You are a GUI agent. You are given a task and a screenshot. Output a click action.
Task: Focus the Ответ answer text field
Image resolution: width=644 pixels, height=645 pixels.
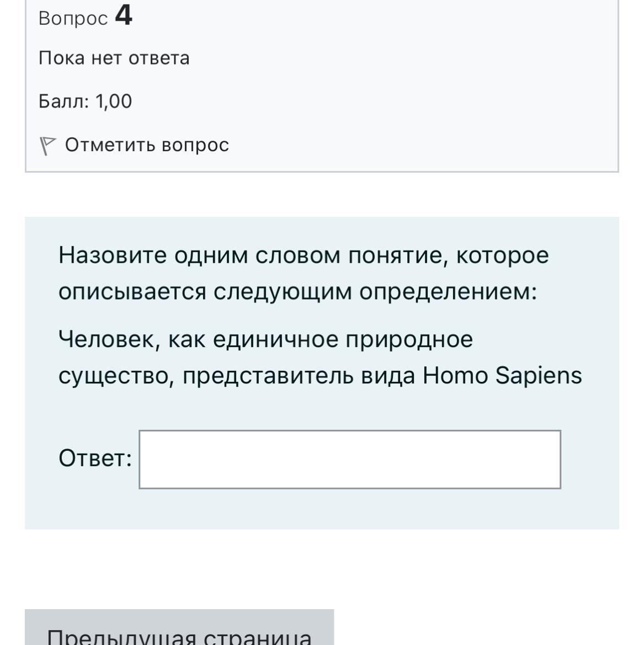point(350,460)
